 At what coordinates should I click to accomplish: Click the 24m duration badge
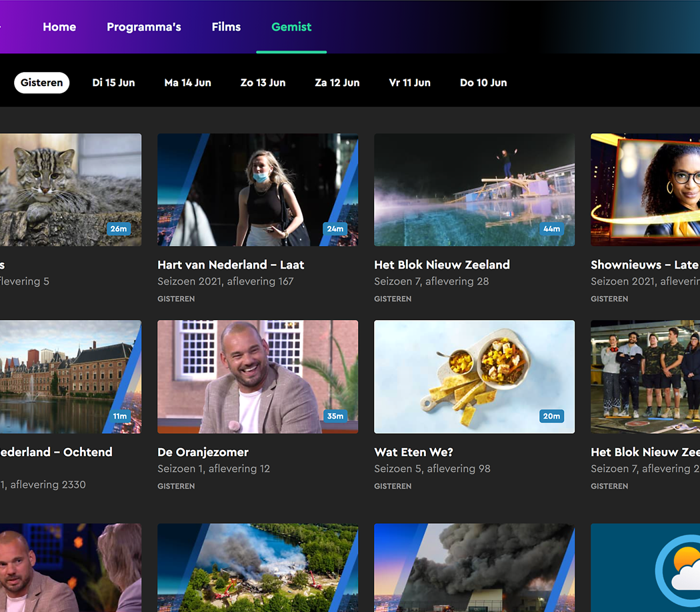(x=335, y=229)
